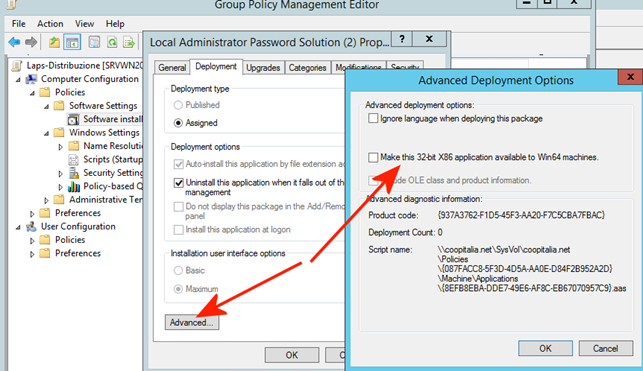Image resolution: width=643 pixels, height=371 pixels.
Task: Open the Action menu
Action: click(x=50, y=24)
